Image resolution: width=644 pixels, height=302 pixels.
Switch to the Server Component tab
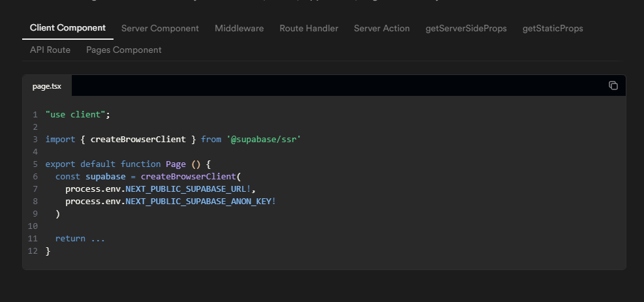click(x=160, y=28)
